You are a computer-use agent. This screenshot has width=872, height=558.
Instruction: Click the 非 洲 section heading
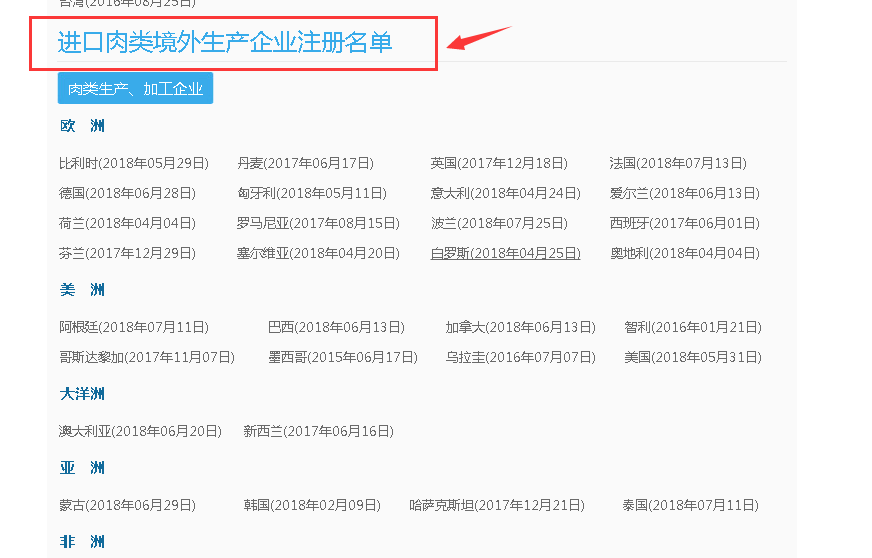click(82, 542)
